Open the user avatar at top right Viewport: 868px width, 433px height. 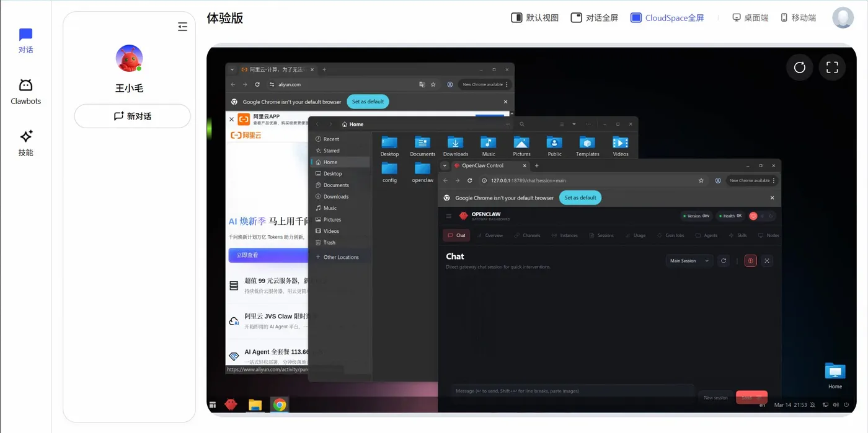coord(843,18)
